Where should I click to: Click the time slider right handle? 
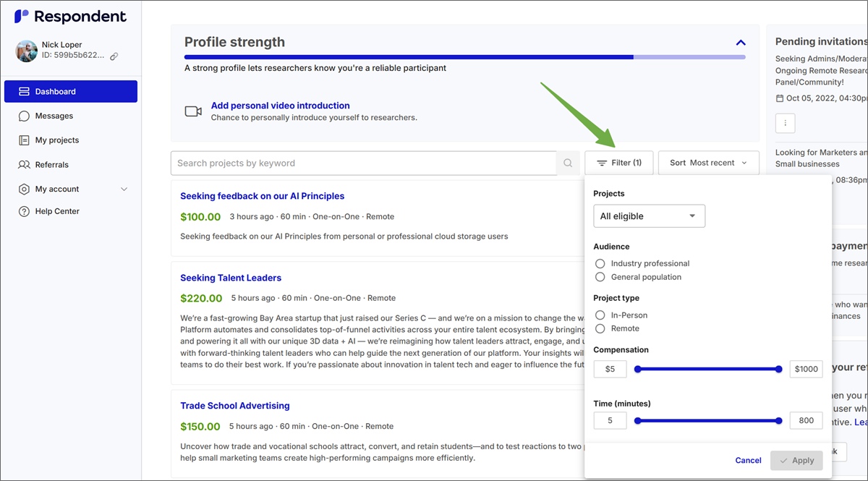click(x=778, y=420)
